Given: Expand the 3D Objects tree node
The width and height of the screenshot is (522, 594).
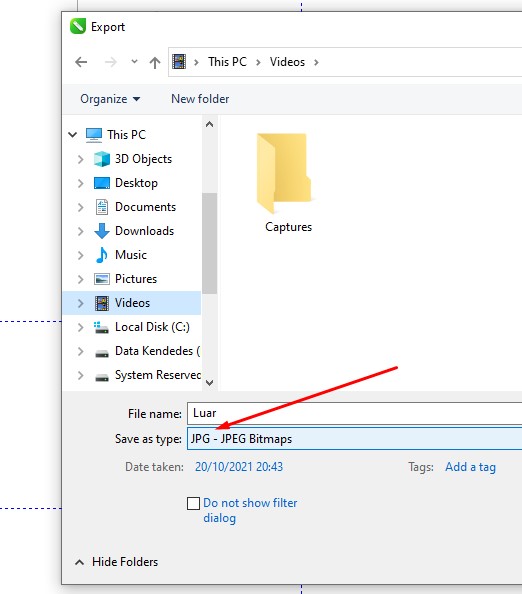Looking at the screenshot, I should coord(80,159).
